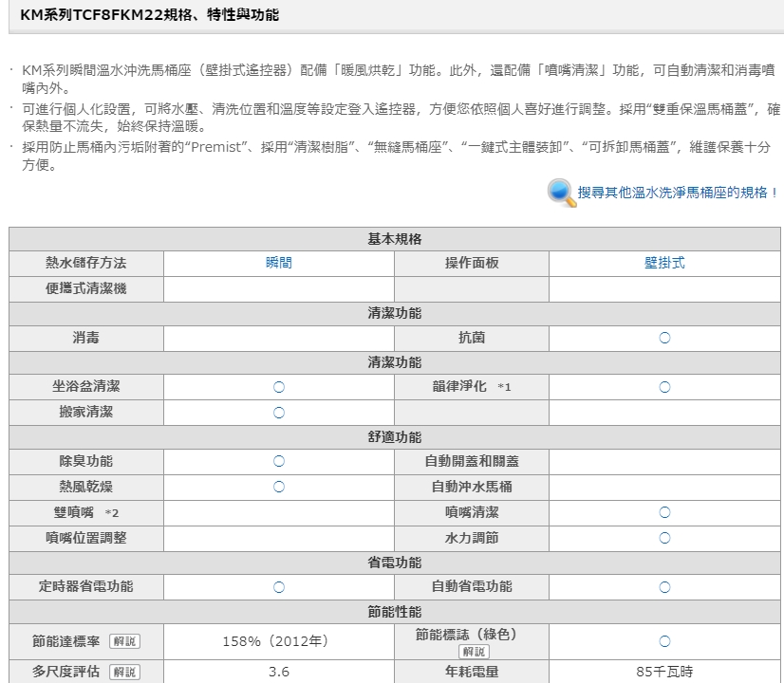
Task: Click the circle mark for 除臭功能
Action: 278,461
